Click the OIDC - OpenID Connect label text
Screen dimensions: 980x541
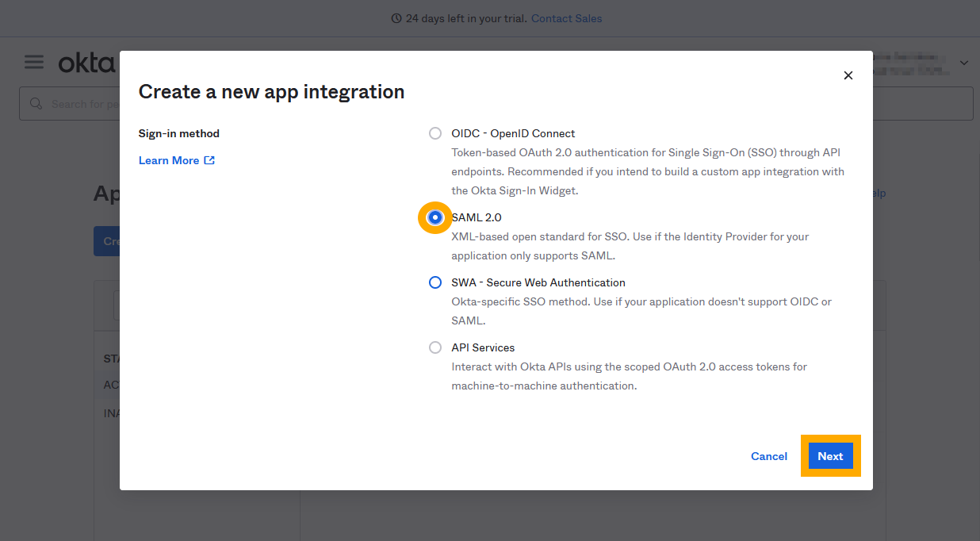pyautogui.click(x=513, y=133)
